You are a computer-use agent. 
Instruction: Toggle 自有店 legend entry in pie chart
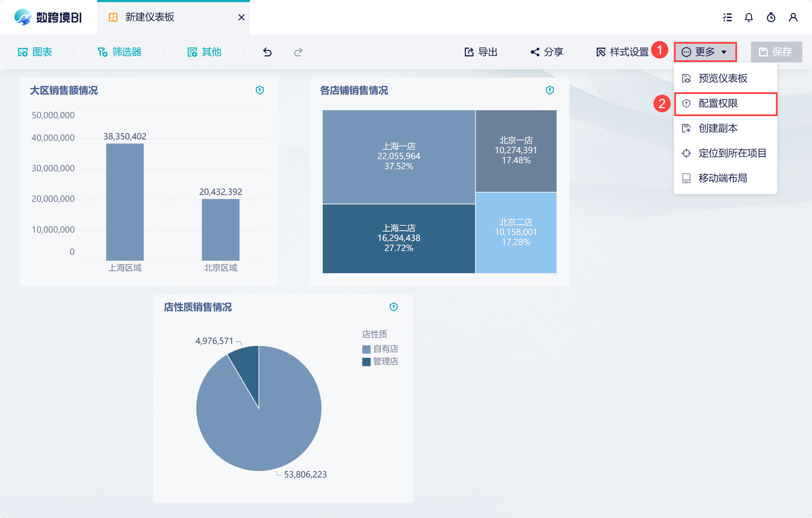click(380, 349)
